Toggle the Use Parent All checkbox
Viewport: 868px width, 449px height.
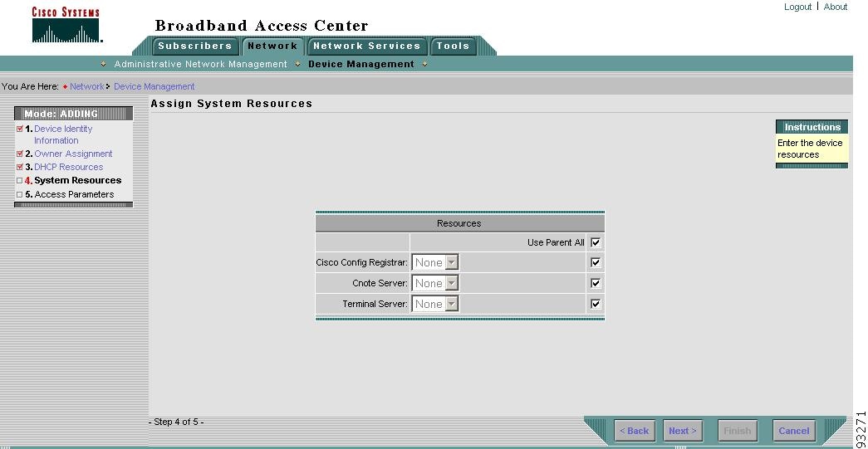(596, 242)
